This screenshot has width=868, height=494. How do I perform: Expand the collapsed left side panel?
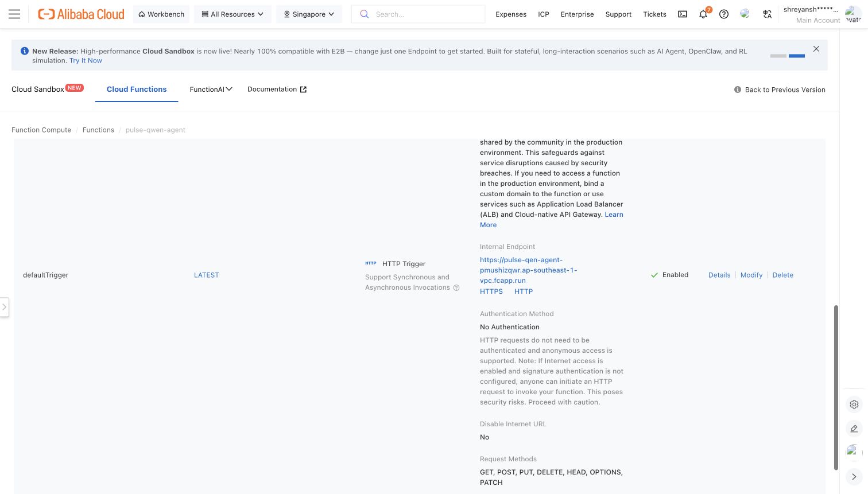pyautogui.click(x=4, y=307)
